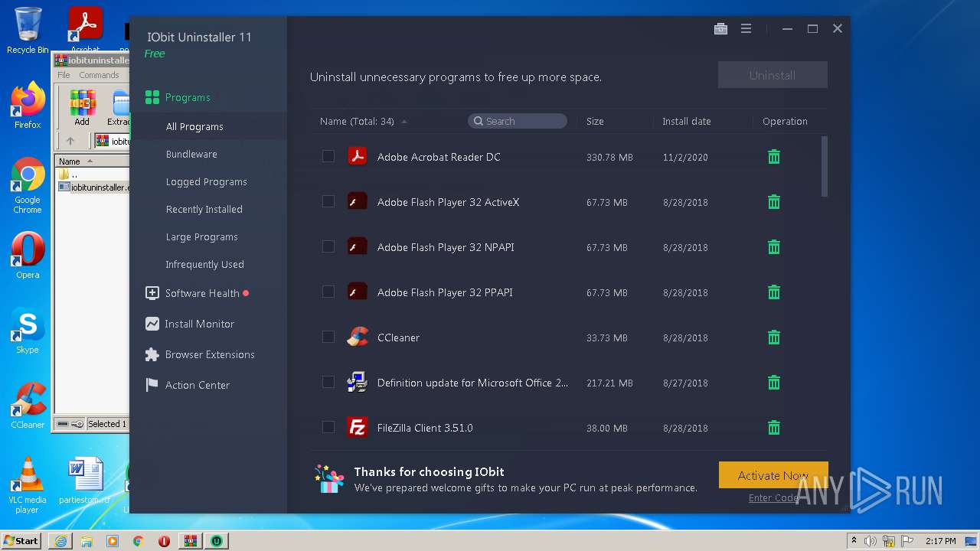The width and height of the screenshot is (980, 551).
Task: Click trash icon for FileZilla Client row
Action: pyautogui.click(x=774, y=428)
